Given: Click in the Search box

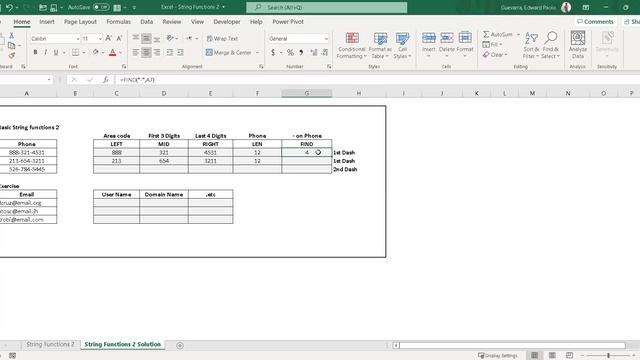Looking at the screenshot, I should pos(327,7).
